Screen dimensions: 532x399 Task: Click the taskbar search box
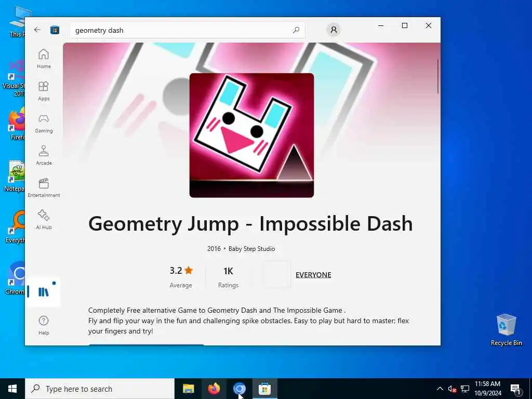point(100,389)
